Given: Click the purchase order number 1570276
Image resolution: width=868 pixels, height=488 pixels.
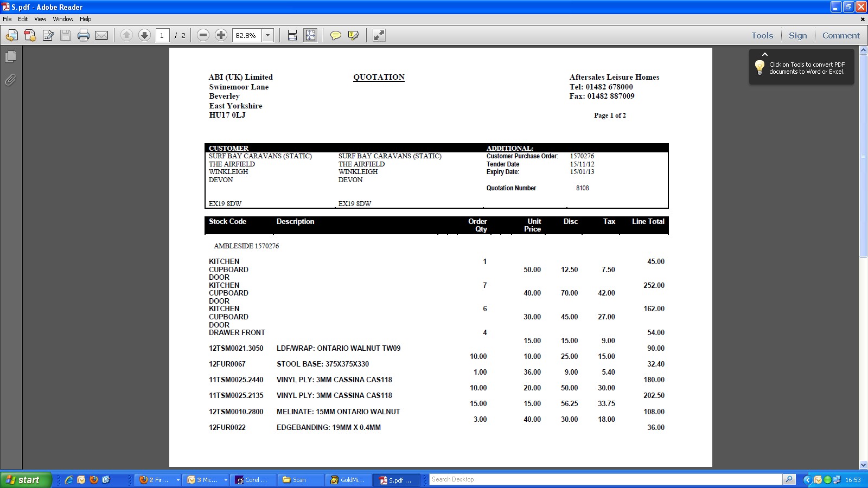Looking at the screenshot, I should pyautogui.click(x=582, y=156).
